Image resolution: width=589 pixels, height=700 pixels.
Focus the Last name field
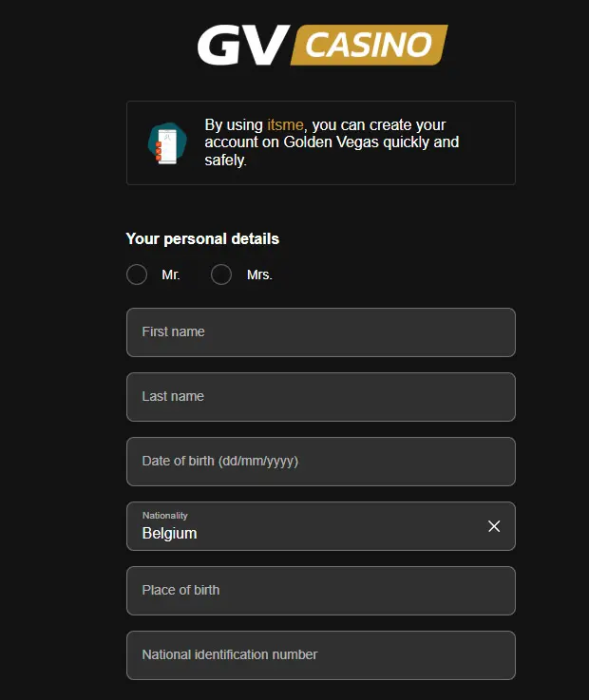(x=320, y=397)
